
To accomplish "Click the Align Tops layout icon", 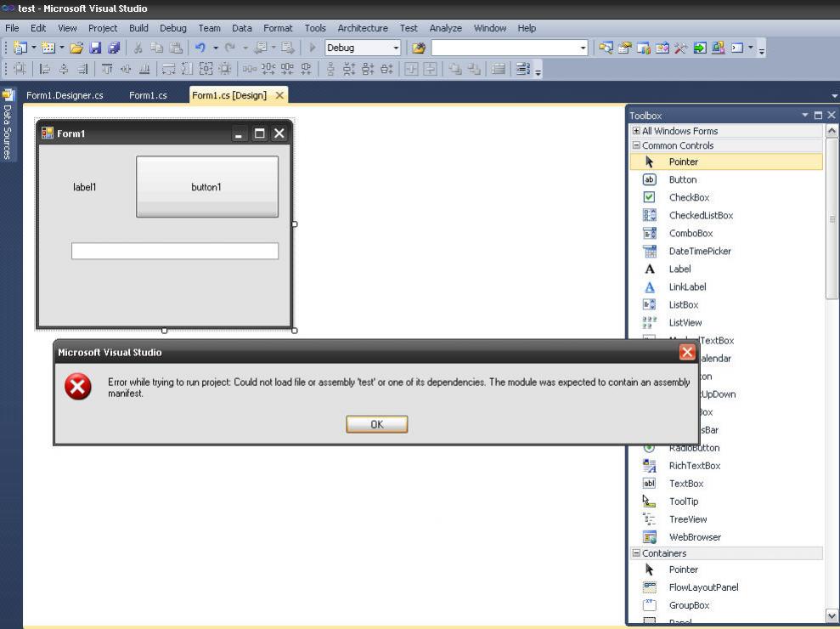I will (x=107, y=69).
